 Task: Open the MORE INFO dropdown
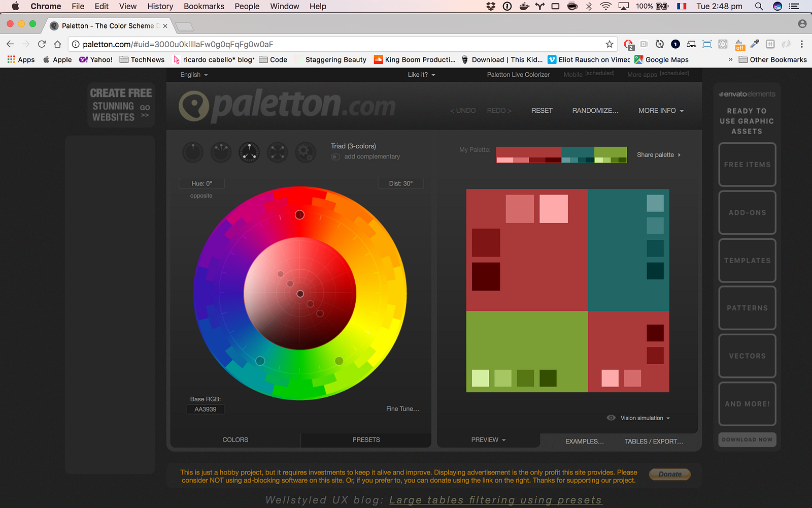(x=661, y=110)
